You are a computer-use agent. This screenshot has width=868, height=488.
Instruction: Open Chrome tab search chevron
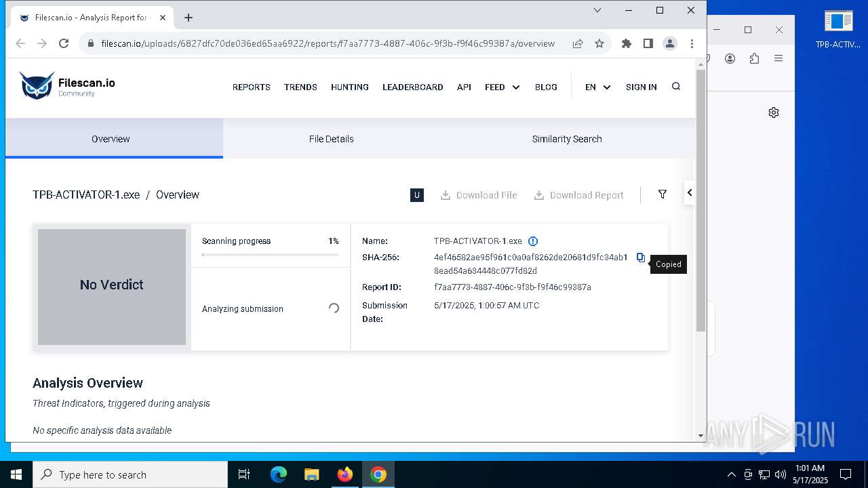[x=597, y=10]
